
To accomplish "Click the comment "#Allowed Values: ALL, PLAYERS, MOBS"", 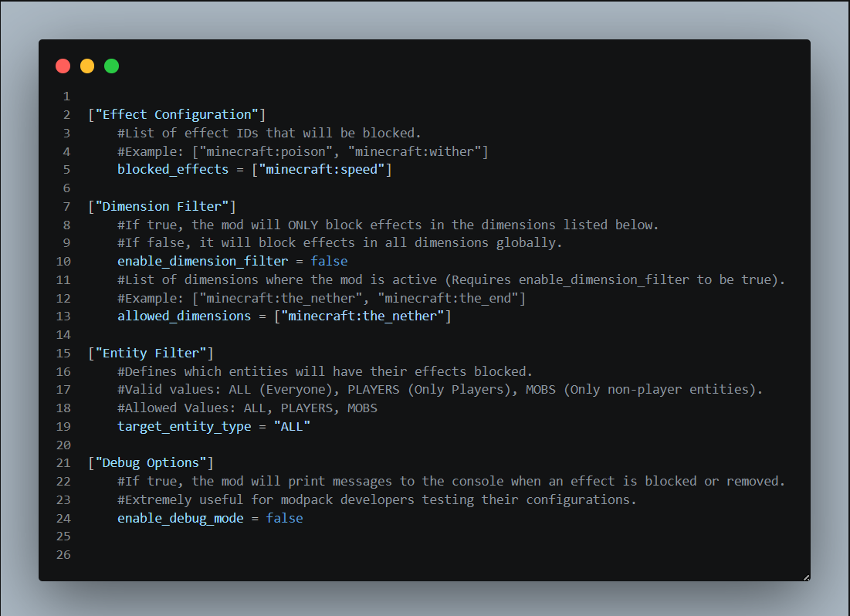I will 247,408.
